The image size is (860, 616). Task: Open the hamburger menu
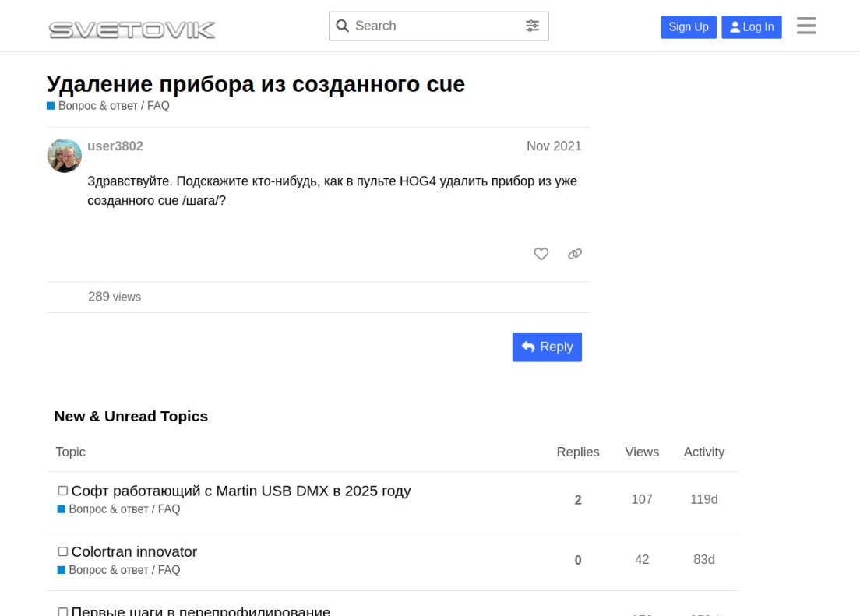click(806, 26)
